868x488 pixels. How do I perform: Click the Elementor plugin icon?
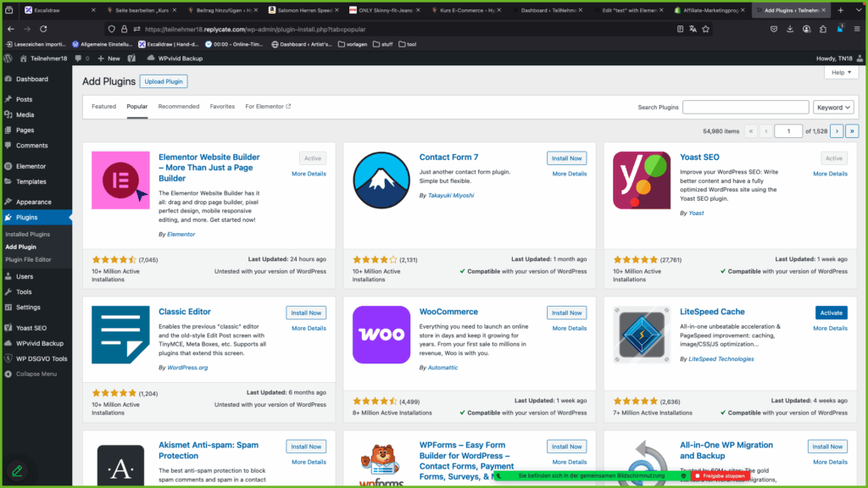pos(120,180)
